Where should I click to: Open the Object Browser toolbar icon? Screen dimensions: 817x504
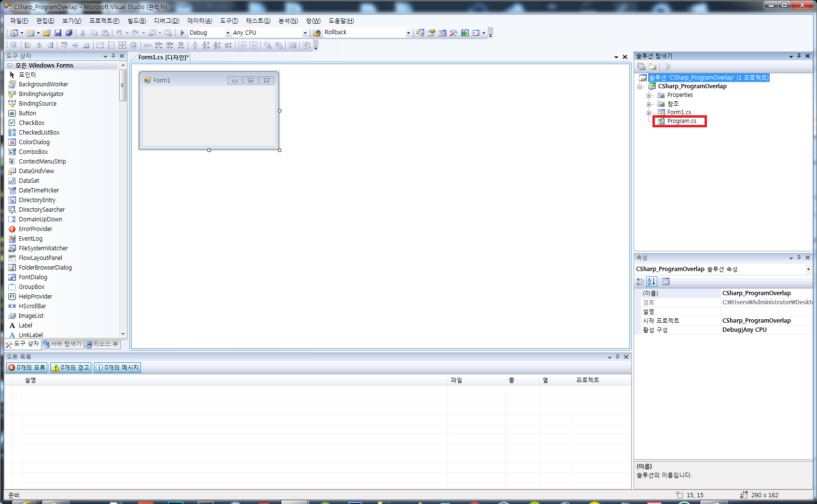pyautogui.click(x=443, y=33)
